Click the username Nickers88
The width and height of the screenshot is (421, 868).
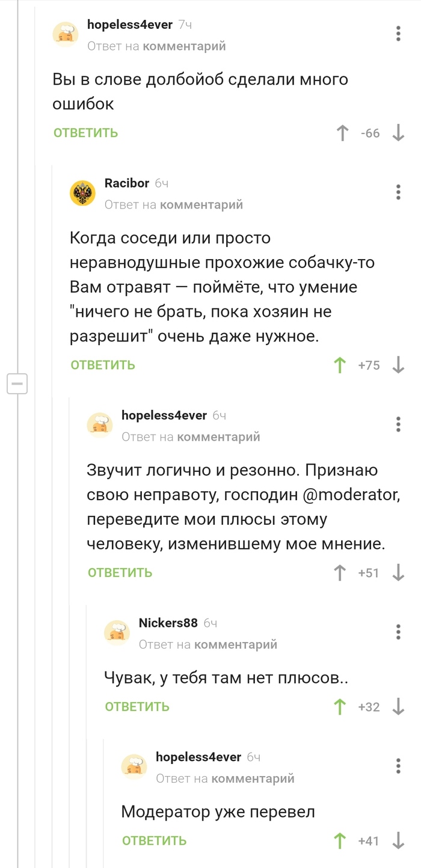pyautogui.click(x=167, y=623)
